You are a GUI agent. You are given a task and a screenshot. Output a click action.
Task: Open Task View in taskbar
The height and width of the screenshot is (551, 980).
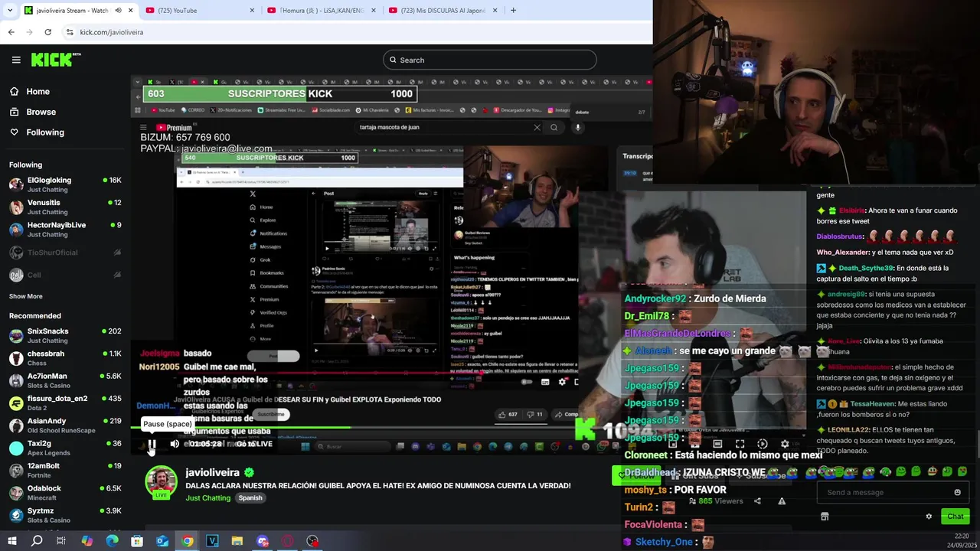click(61, 541)
